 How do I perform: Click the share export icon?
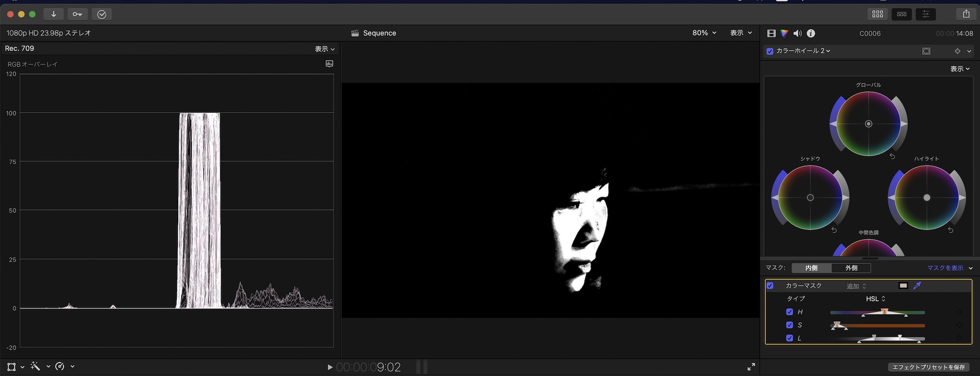click(x=966, y=14)
